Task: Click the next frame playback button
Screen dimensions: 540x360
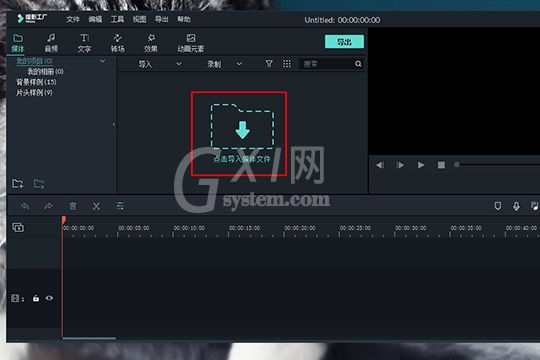Action: 400,165
